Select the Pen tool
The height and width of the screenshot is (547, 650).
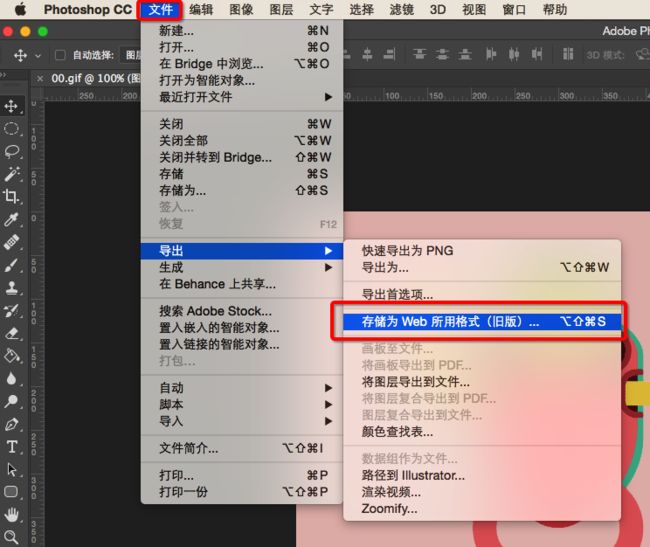point(11,424)
